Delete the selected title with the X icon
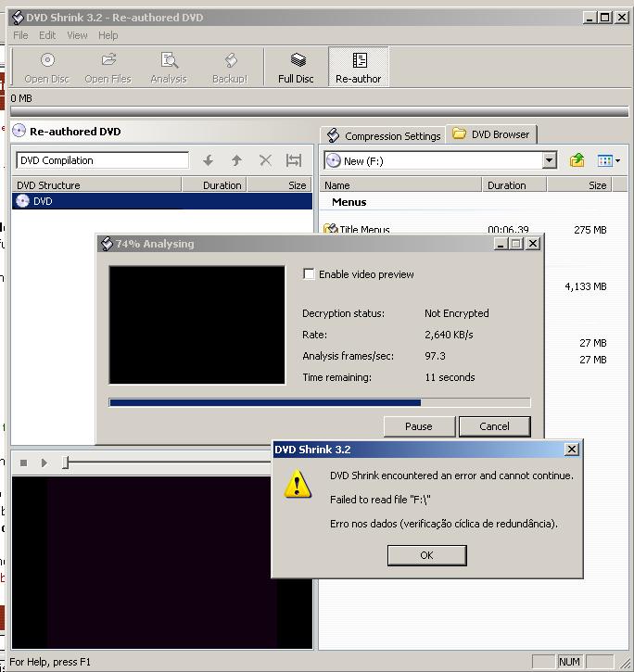The image size is (634, 672). (x=265, y=160)
